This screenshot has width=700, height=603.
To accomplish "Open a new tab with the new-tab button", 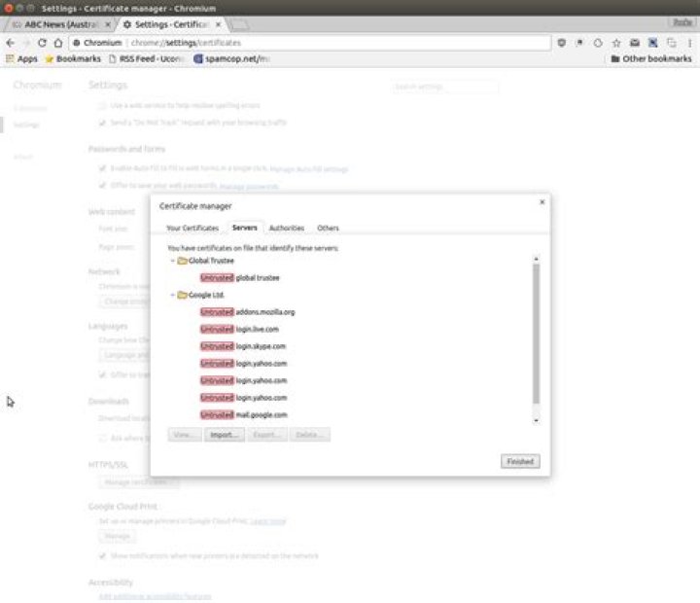I will coord(240,24).
